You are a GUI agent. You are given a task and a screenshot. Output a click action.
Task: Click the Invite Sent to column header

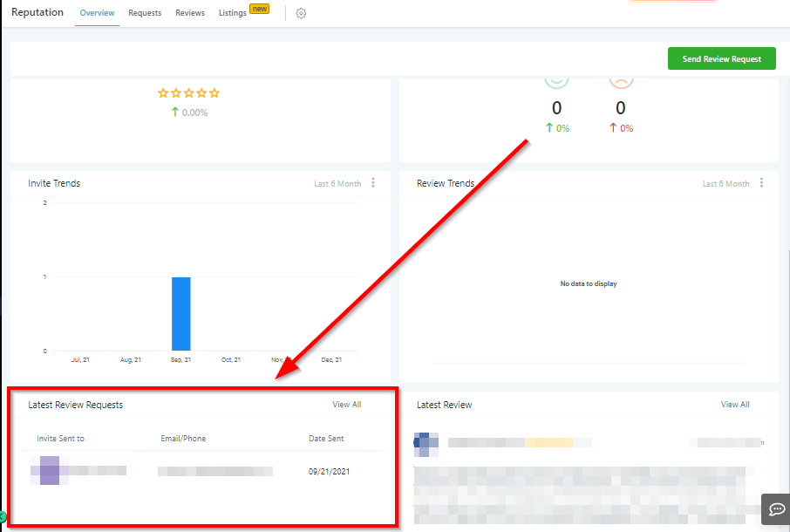pos(61,439)
